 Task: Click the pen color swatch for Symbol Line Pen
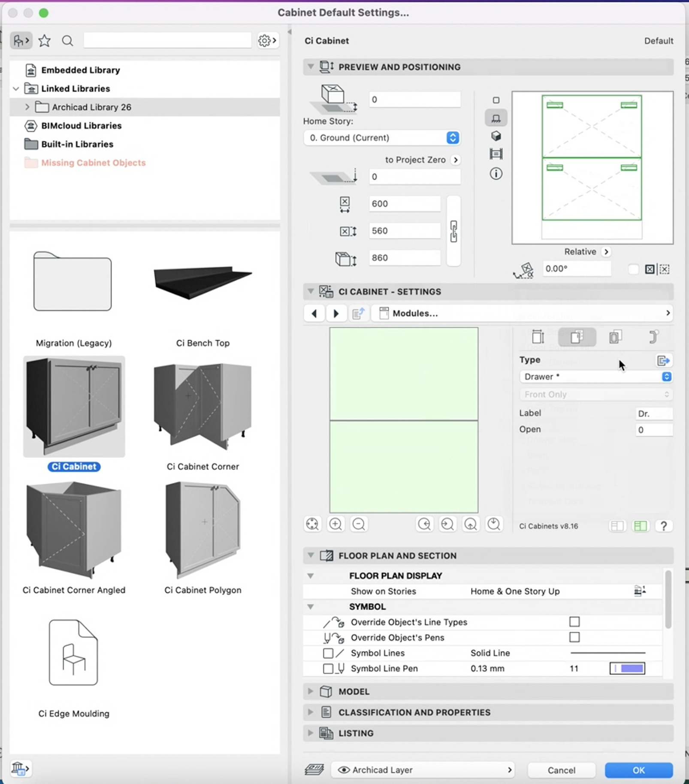click(x=626, y=668)
